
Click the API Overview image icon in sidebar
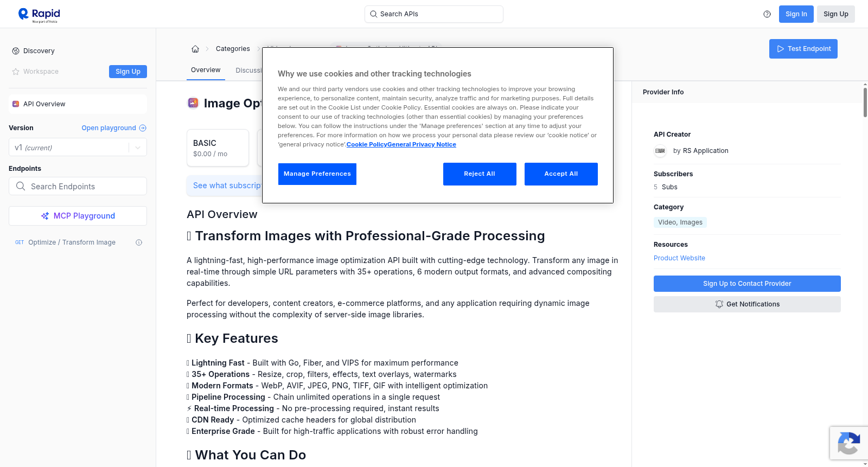click(16, 104)
